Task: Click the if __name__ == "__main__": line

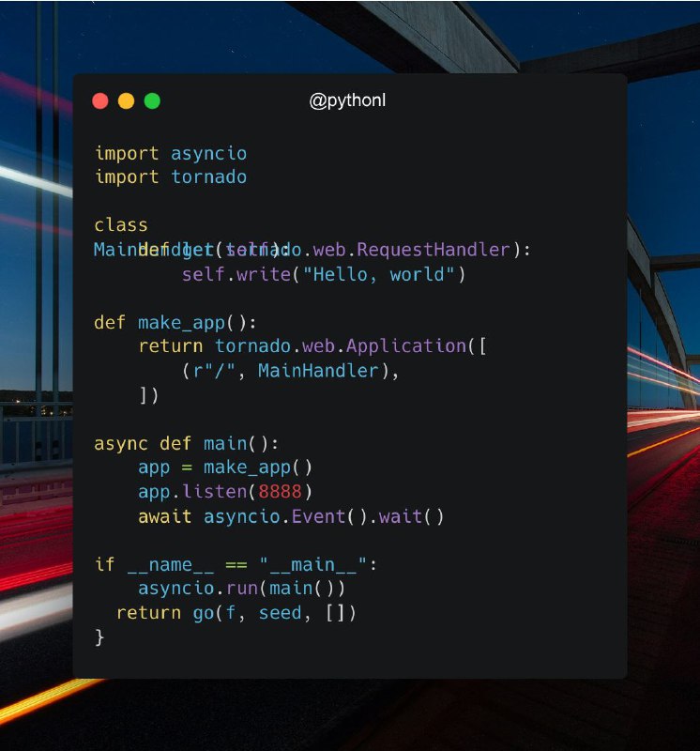Action: click(236, 565)
